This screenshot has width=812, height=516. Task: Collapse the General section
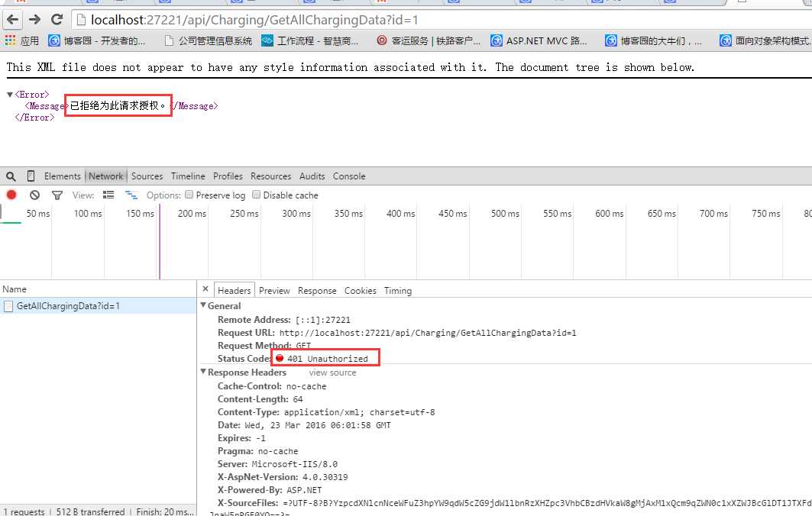pos(203,305)
